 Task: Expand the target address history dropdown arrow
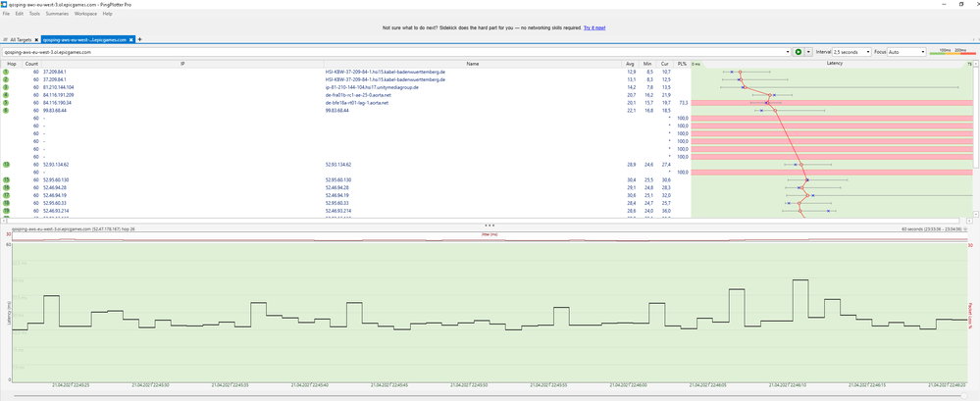(x=788, y=53)
